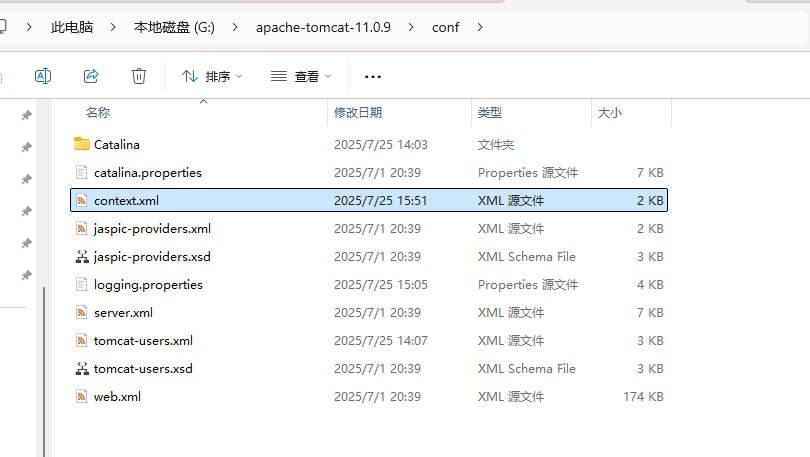Click 本地磁盘 (G:) in the breadcrumb
810x457 pixels.
coord(174,27)
